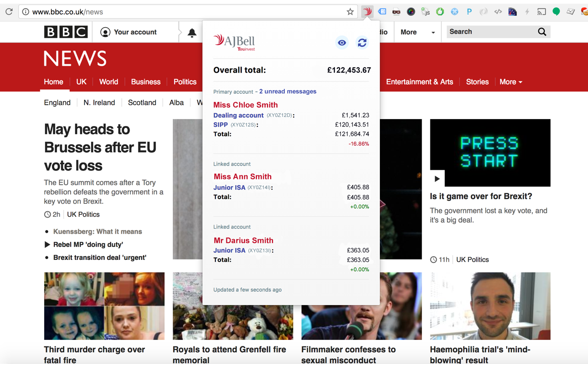Refresh balances in the AJ Bell popup

coord(362,43)
